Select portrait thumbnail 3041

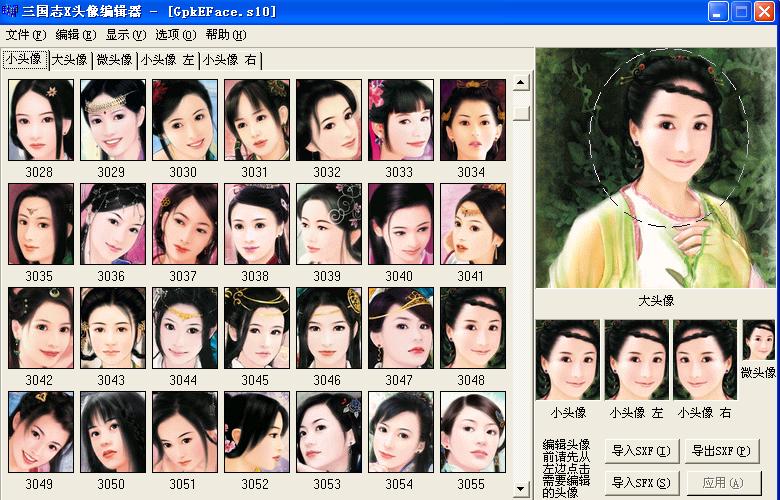click(473, 224)
